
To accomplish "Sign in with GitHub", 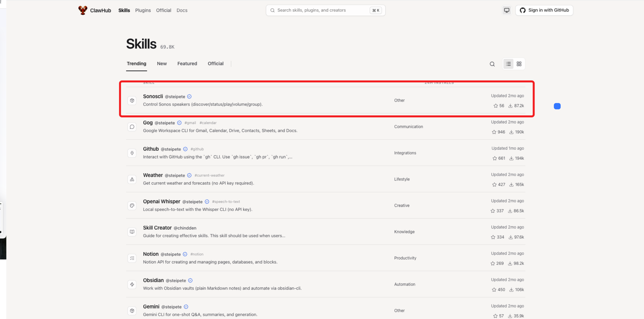I will click(x=544, y=10).
